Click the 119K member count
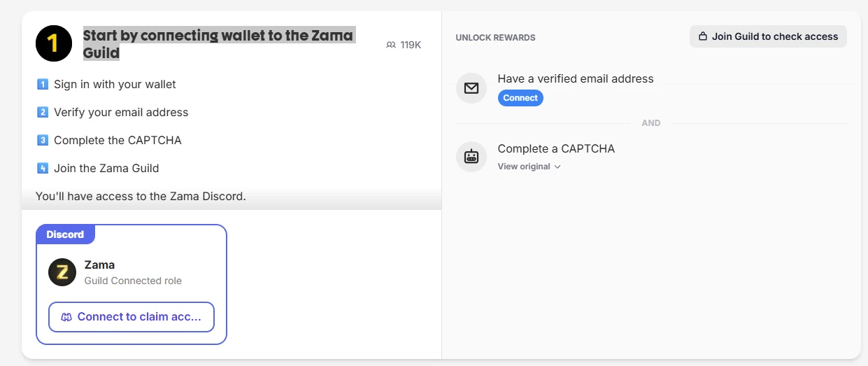 pyautogui.click(x=411, y=45)
